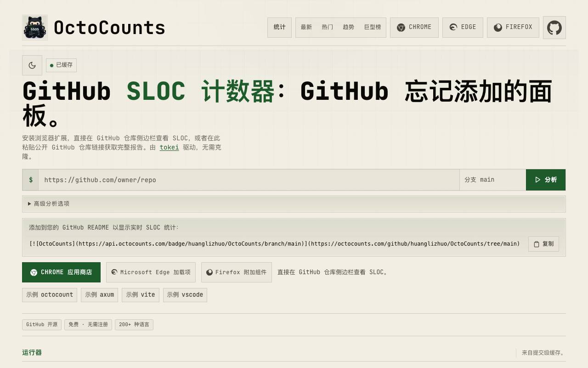Toggle dark mode with moon icon

coord(32,65)
